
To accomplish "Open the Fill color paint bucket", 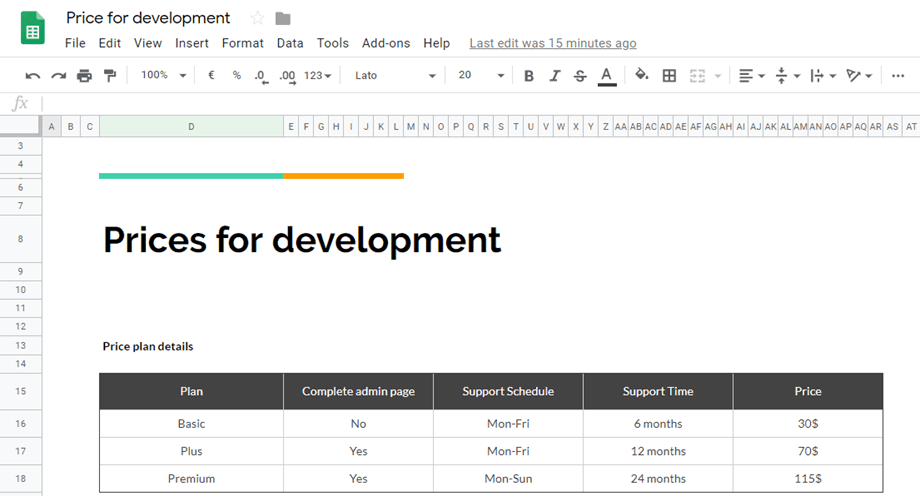I will (642, 76).
